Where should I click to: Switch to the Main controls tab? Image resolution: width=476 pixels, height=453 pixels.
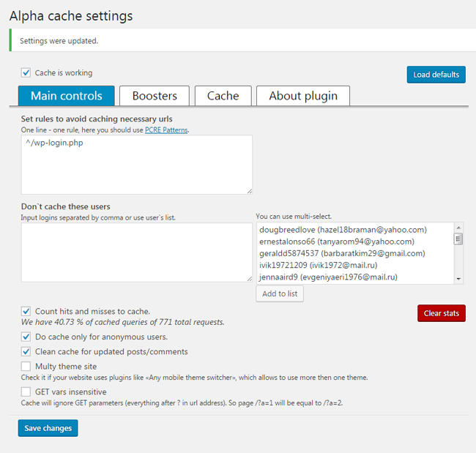coord(66,96)
